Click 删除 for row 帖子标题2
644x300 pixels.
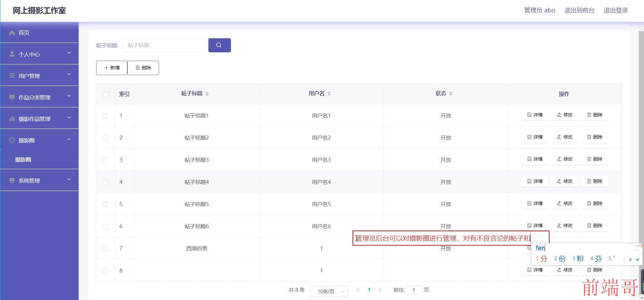tap(595, 137)
